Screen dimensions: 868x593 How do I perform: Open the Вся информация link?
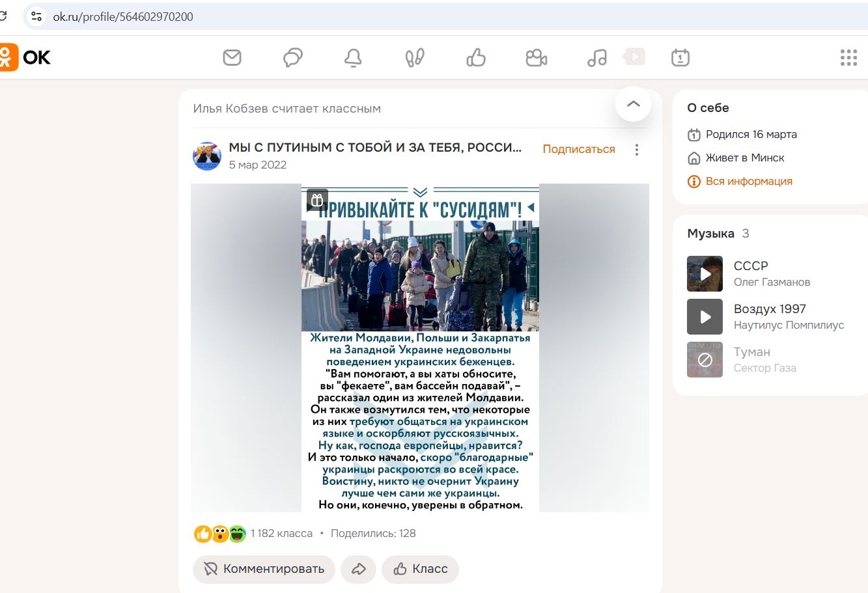tap(748, 182)
